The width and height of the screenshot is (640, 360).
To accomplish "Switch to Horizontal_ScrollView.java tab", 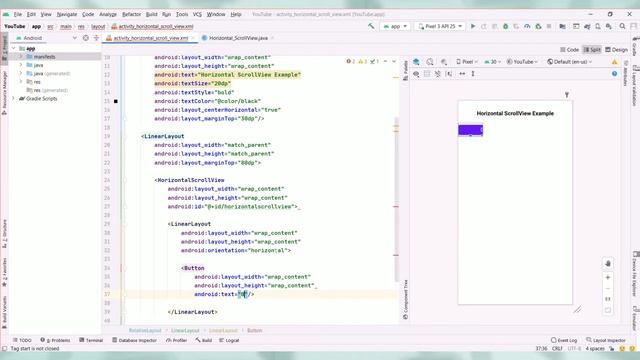I will [238, 38].
